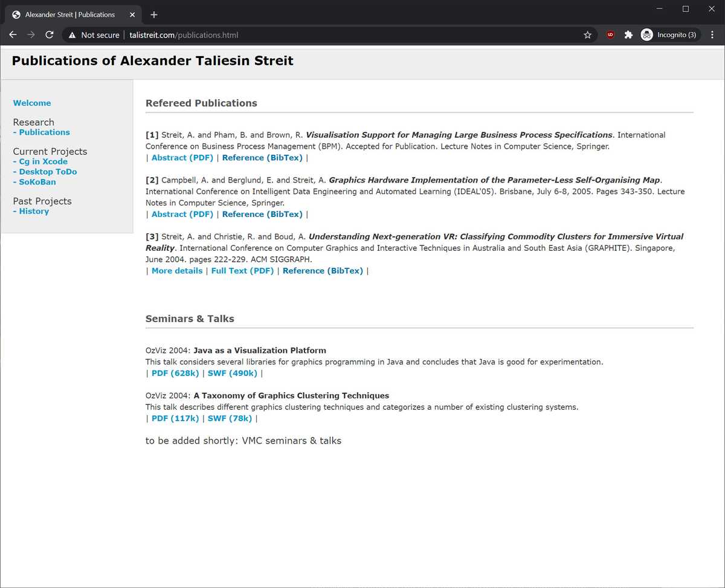Minimize the Chrome window
Viewport: 725px width, 588px height.
(x=659, y=9)
